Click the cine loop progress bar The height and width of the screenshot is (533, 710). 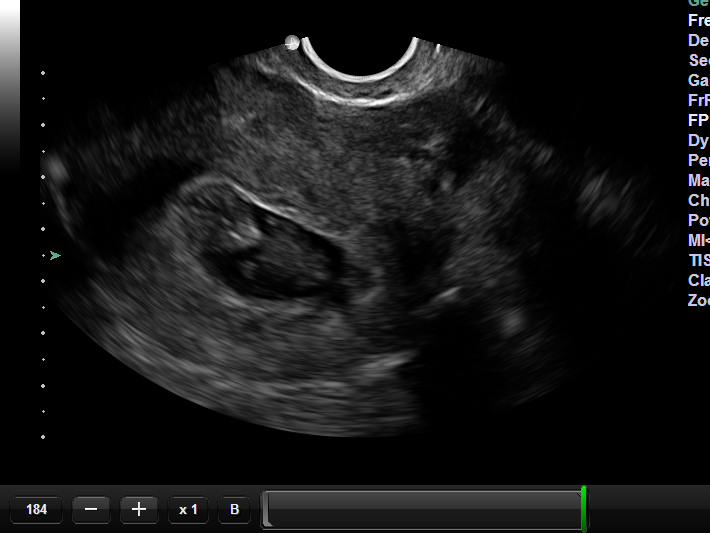pos(424,509)
